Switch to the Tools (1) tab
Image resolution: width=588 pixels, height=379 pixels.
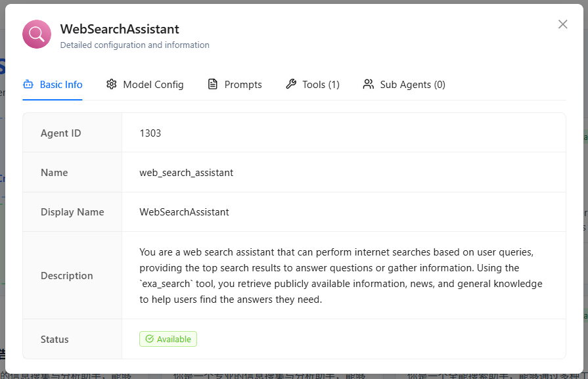(320, 84)
